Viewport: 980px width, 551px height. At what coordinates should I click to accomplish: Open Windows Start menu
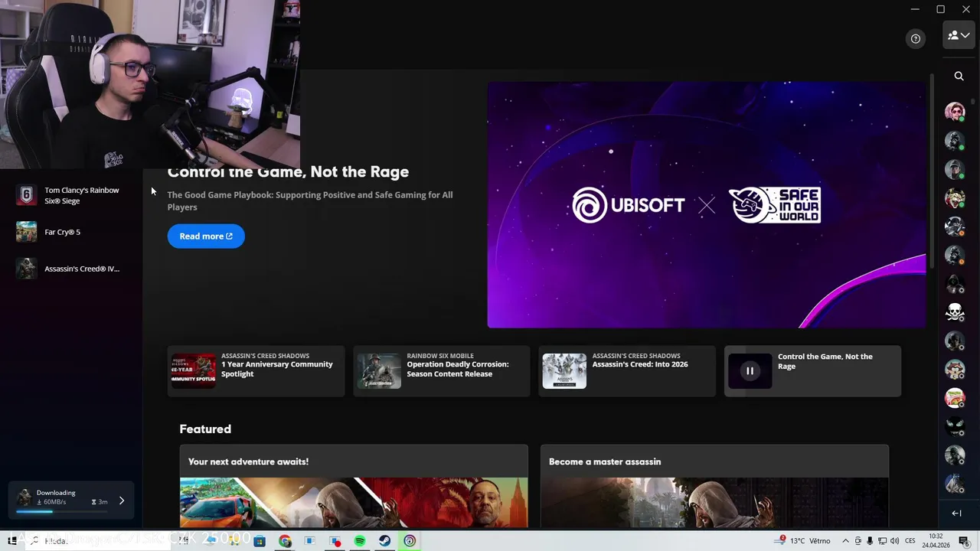11,541
